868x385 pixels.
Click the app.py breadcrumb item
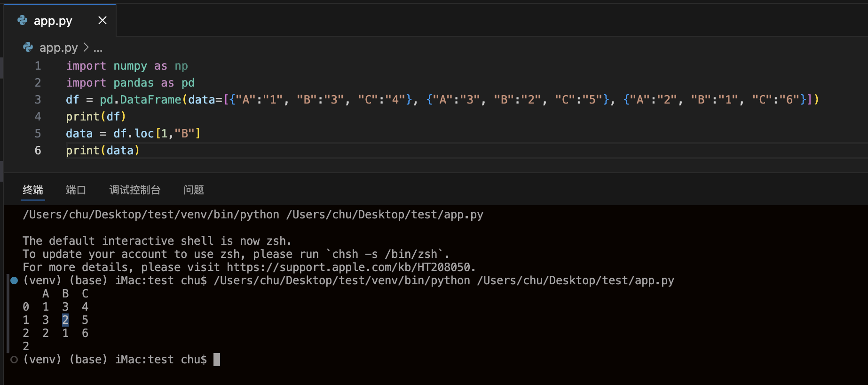(x=58, y=48)
